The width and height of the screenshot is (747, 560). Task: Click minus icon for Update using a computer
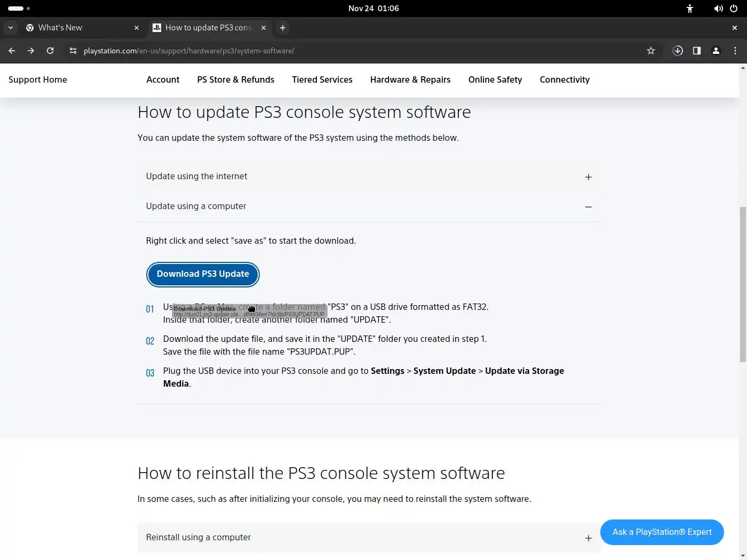point(588,207)
